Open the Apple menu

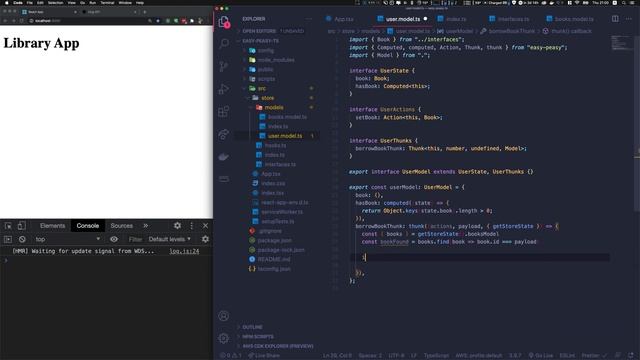7,2
